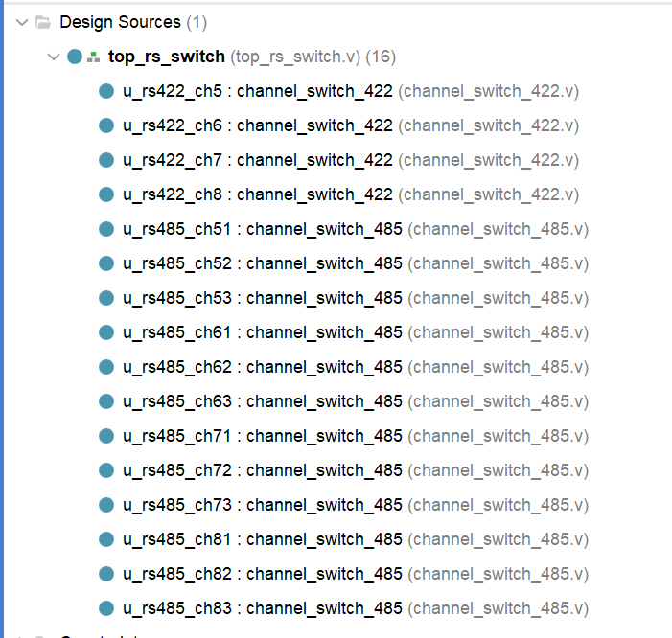Screen dimensions: 672x638
Task: Click the blue dot beside u_rs485_ch83
Action: point(106,608)
